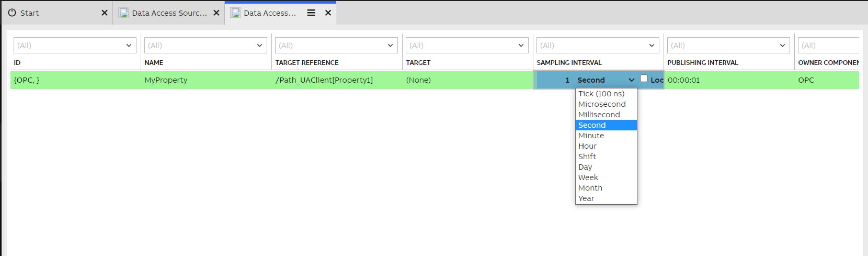Select the 00:00:01 publishing interval cell

click(729, 80)
